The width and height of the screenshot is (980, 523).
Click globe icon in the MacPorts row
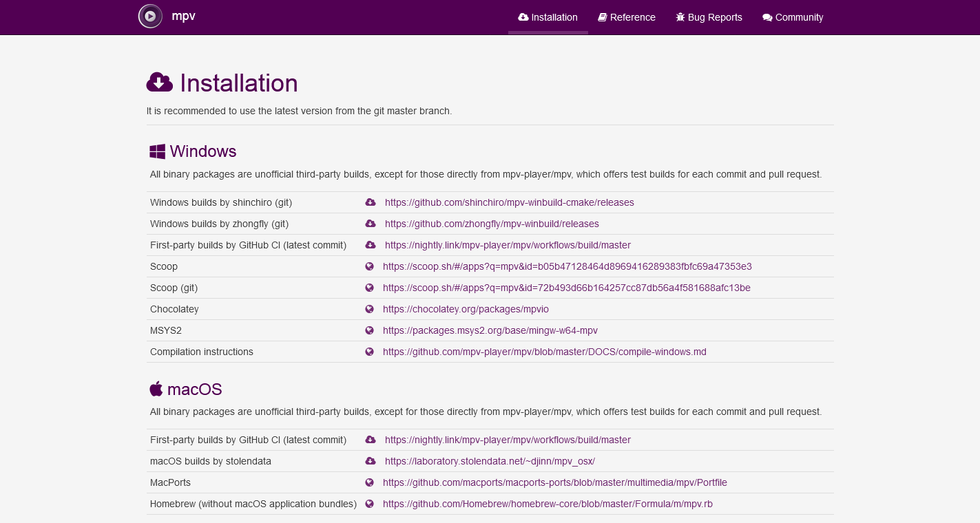[369, 482]
